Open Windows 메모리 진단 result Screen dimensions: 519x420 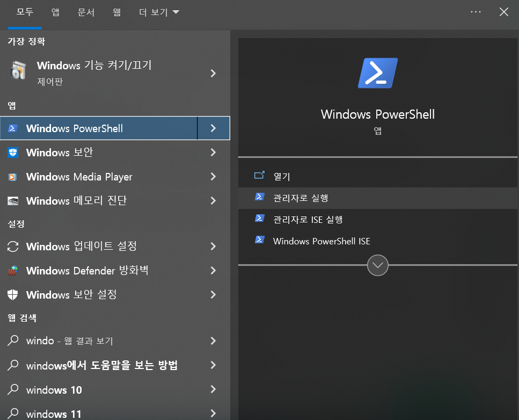[x=115, y=201]
